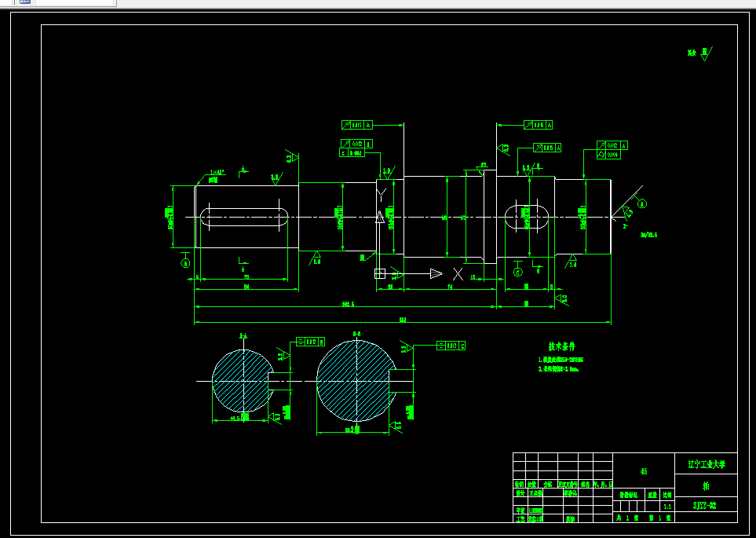This screenshot has height=538, width=756.
Task: Select the Y axis label of UCS icon
Action: (381, 195)
